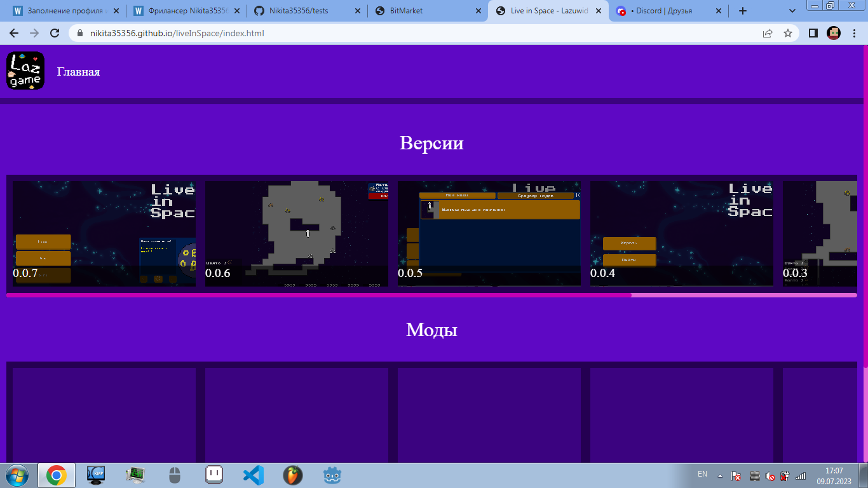This screenshot has width=868, height=488.
Task: Launch KMPlayer from taskbar
Action: tap(96, 475)
